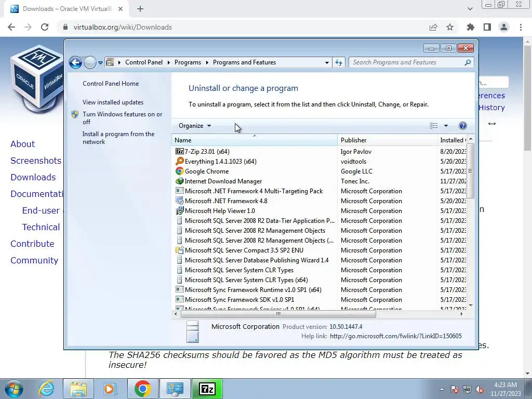
Task: Open Install a program from the network
Action: coord(118,138)
